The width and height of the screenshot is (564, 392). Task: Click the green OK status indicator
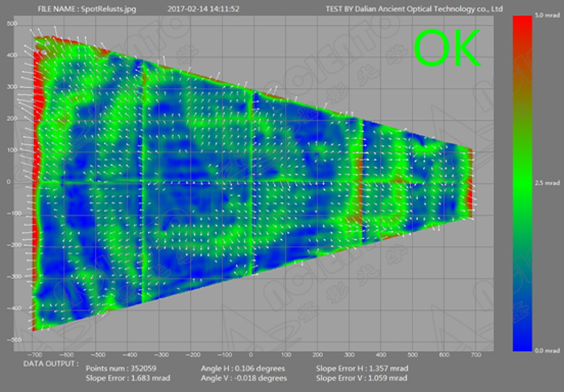pyautogui.click(x=446, y=48)
